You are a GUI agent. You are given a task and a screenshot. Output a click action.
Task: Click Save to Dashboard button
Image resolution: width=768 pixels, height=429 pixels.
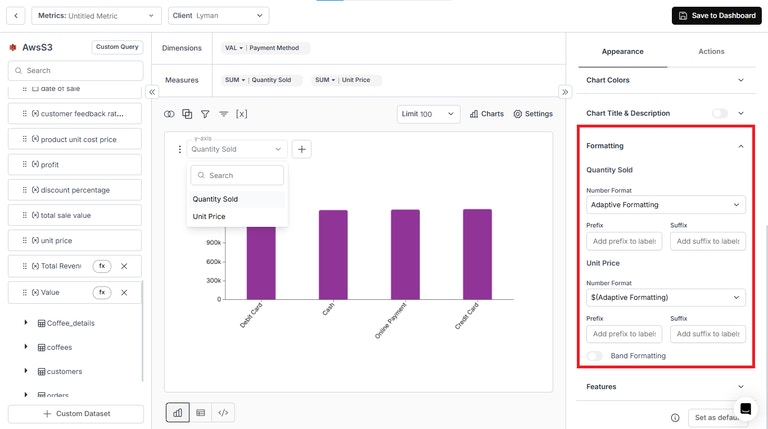click(717, 16)
